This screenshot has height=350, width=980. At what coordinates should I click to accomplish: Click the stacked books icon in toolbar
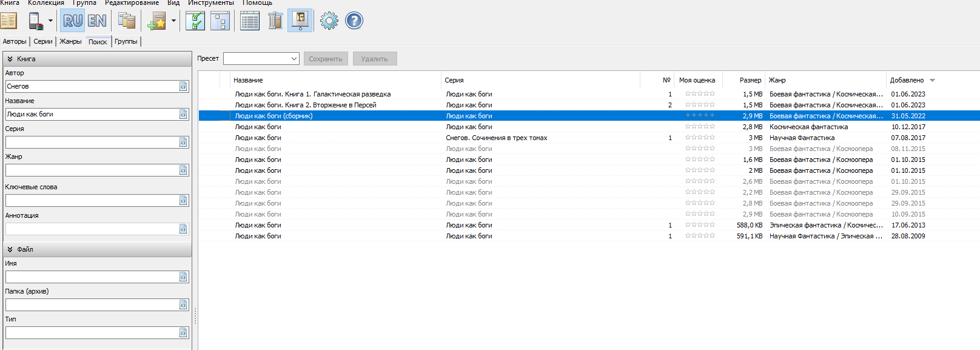click(126, 21)
